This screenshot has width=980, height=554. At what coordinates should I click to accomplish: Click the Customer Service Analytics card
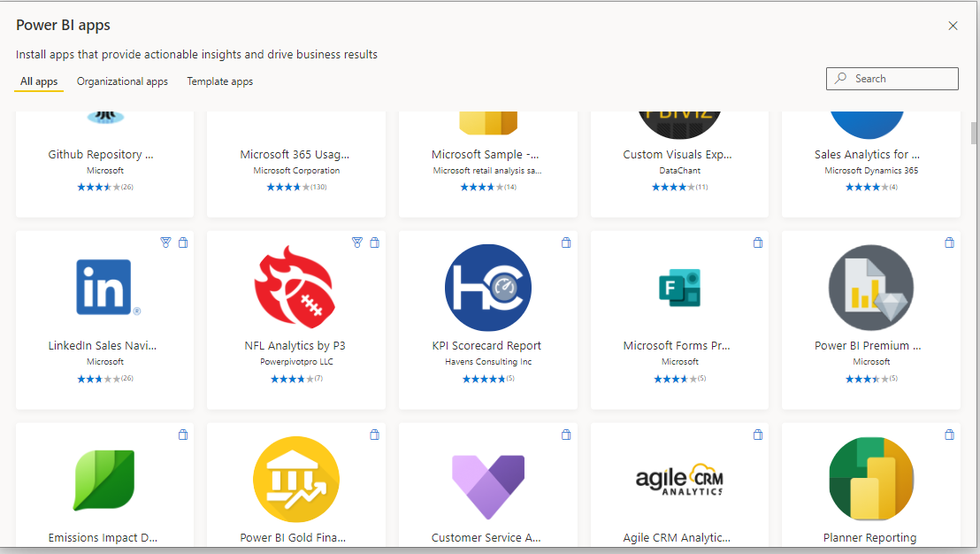[x=487, y=479]
